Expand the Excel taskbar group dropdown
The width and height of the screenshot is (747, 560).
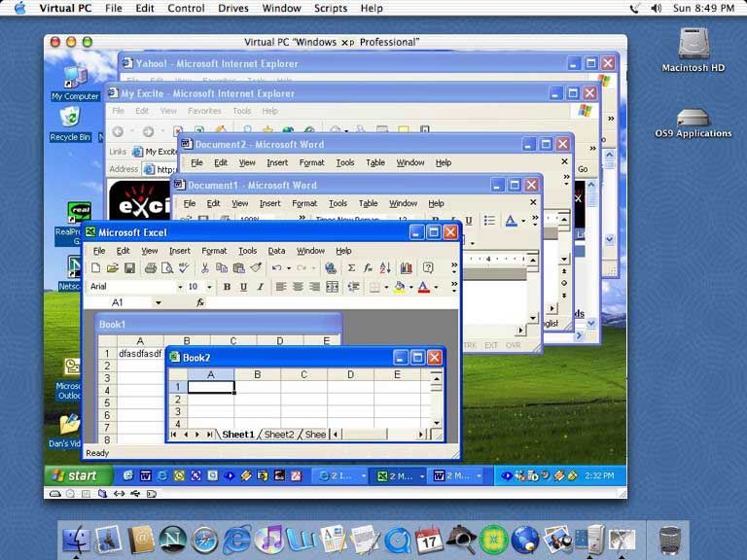click(x=421, y=475)
